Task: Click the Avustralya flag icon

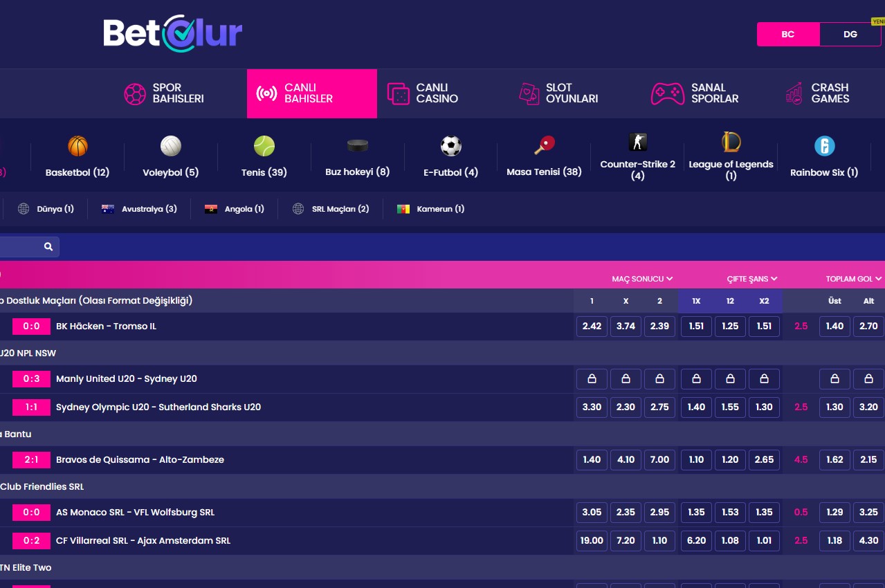Action: pos(108,209)
